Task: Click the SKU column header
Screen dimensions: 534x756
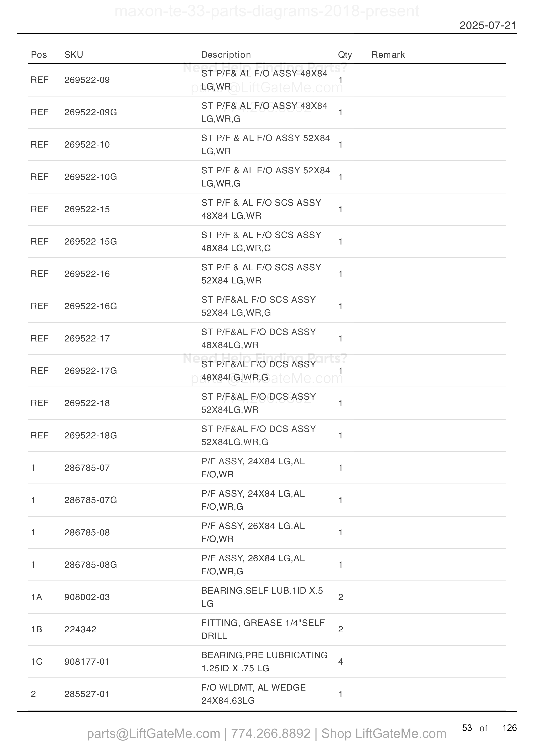Action: tap(74, 55)
